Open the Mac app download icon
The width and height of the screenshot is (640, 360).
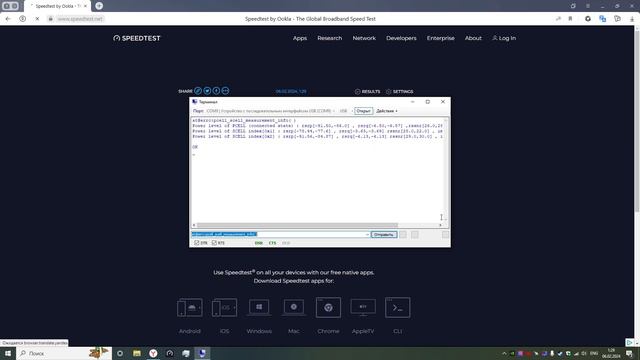[x=294, y=307]
